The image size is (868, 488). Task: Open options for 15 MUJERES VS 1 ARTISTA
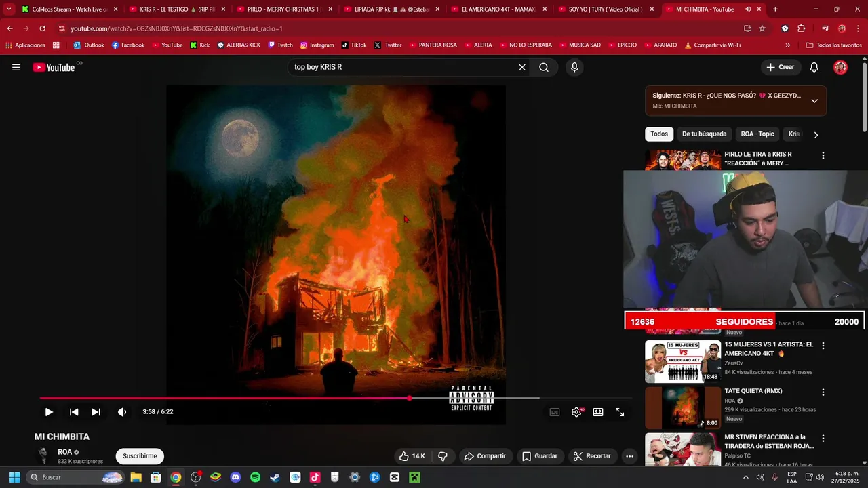(x=823, y=346)
